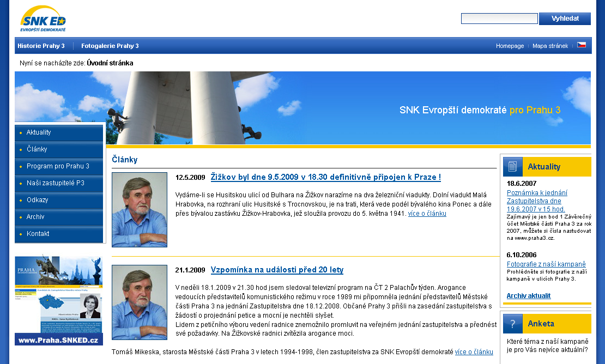Screen dimensions: 605x364
Task: Go to Homepage link
Action: click(510, 46)
